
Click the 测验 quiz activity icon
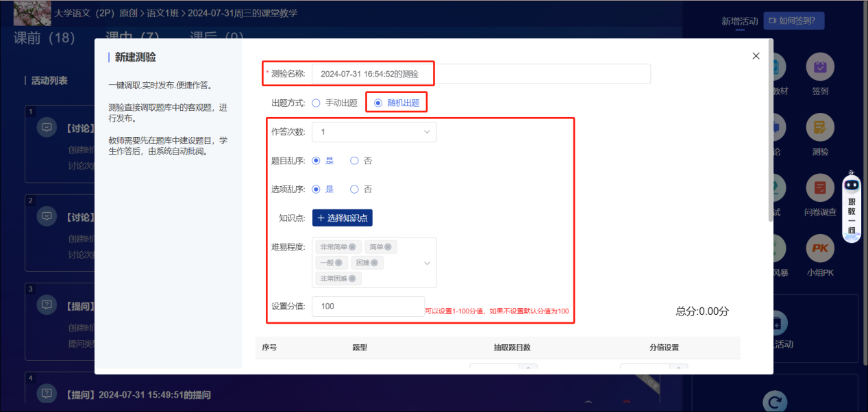[x=819, y=127]
